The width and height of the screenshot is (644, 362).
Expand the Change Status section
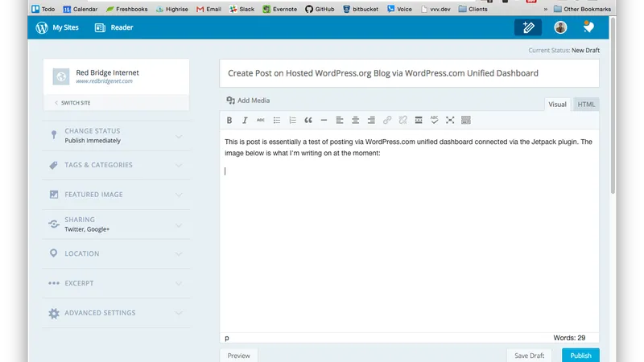(x=116, y=135)
